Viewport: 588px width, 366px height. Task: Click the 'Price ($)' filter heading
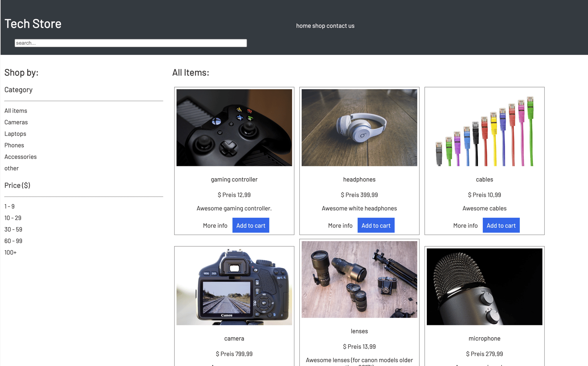coord(17,185)
